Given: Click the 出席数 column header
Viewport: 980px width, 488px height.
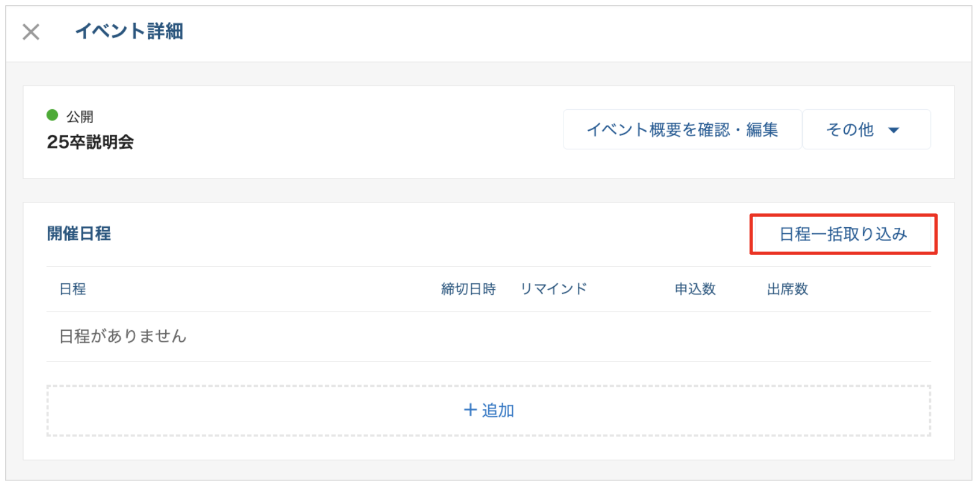Looking at the screenshot, I should coord(787,289).
